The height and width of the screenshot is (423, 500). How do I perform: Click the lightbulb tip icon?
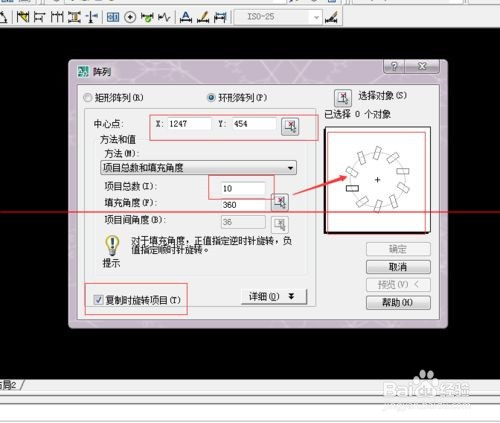(112, 245)
